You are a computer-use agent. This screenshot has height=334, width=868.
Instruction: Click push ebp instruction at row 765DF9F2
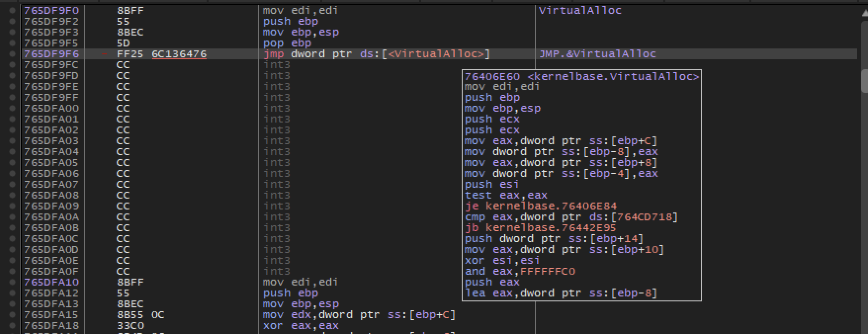coord(290,21)
